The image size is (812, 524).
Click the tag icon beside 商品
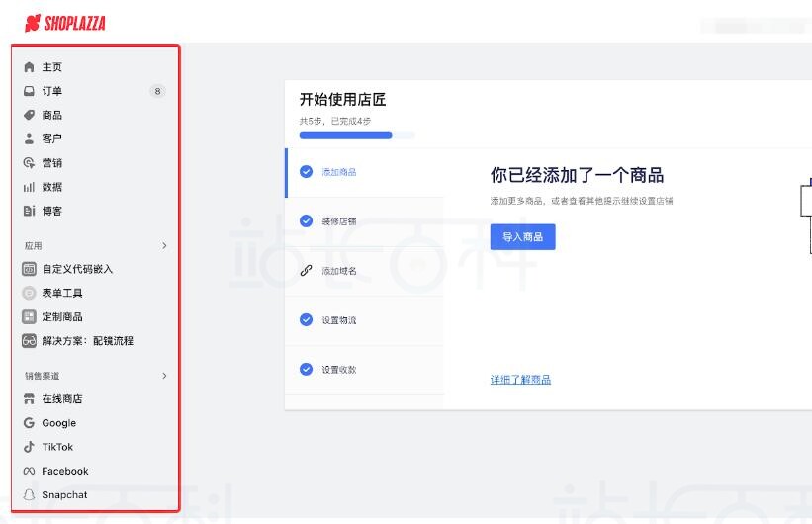29,115
